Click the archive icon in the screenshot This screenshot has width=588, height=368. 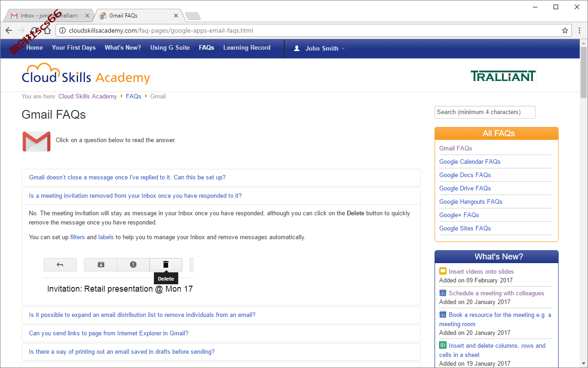point(101,264)
